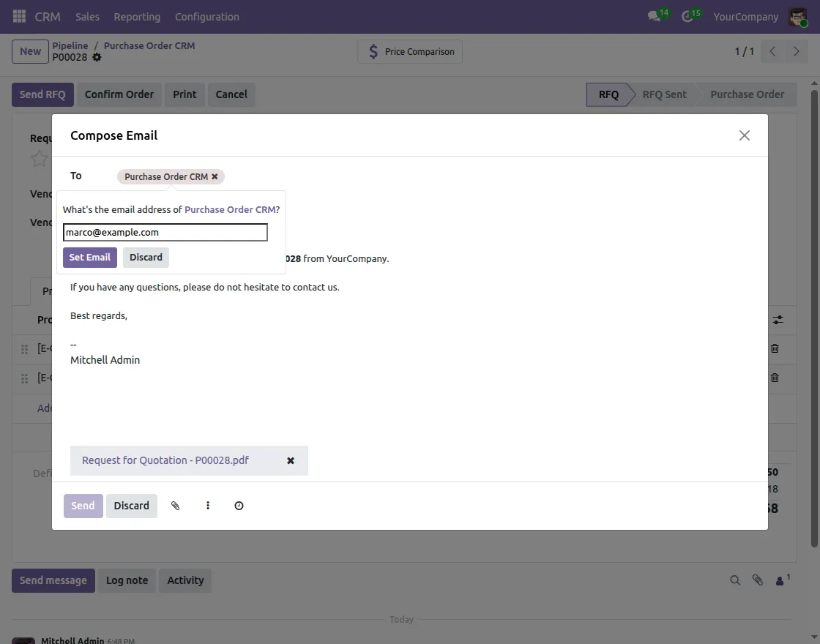Click the followers person icon showing 1
The height and width of the screenshot is (644, 820).
pos(780,580)
